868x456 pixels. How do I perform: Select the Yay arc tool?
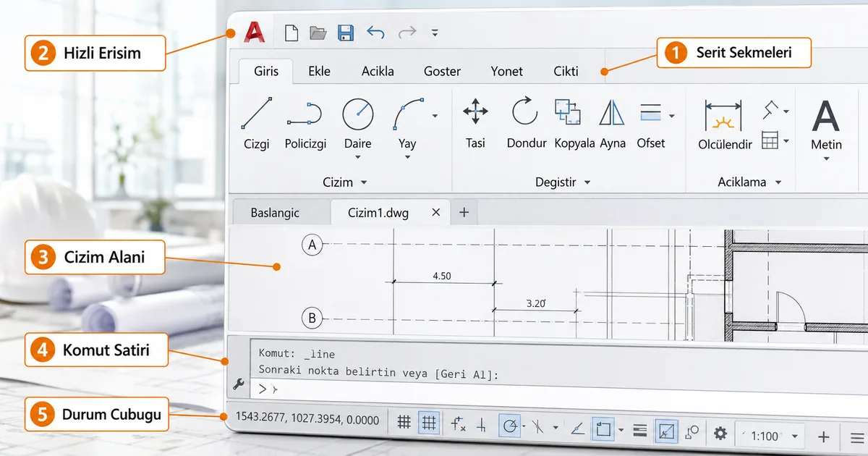click(x=409, y=123)
